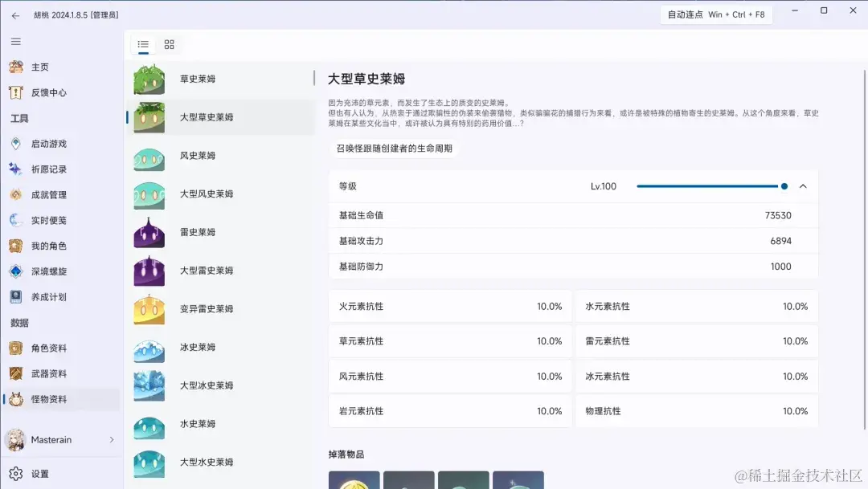Expand the Masterain account menu

point(50,440)
